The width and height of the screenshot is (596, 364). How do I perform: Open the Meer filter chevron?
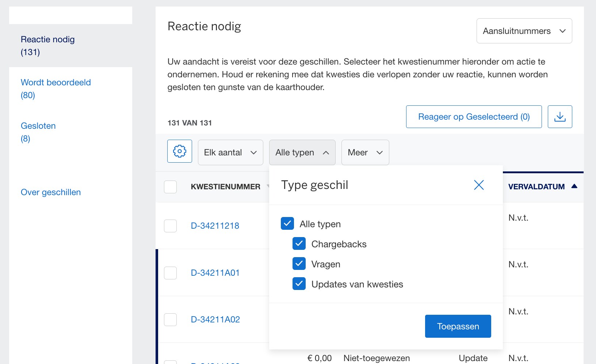pos(379,152)
